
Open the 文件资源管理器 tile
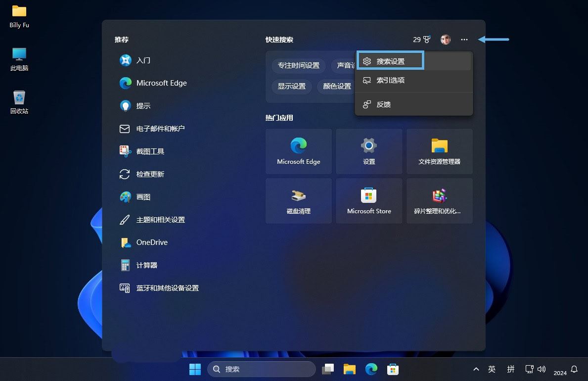coord(439,151)
